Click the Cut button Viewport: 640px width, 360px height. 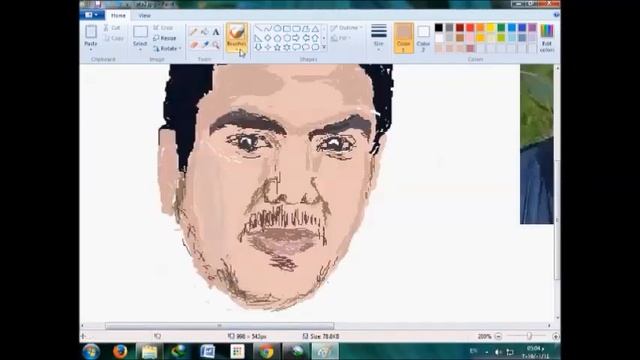tap(112, 28)
